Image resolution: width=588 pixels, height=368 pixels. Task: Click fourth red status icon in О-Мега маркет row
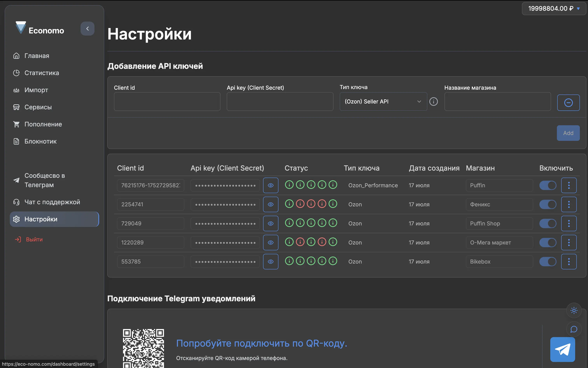click(322, 242)
